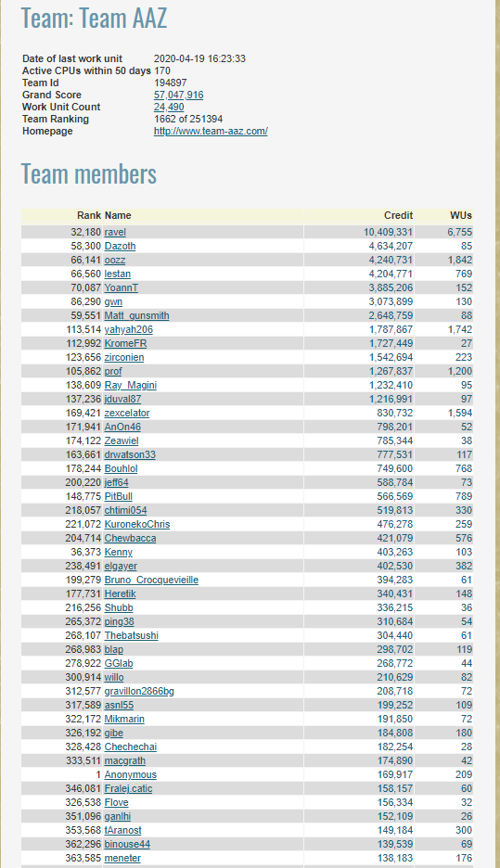The height and width of the screenshot is (868, 500).
Task: Click the tAranost member link
Action: point(123,830)
